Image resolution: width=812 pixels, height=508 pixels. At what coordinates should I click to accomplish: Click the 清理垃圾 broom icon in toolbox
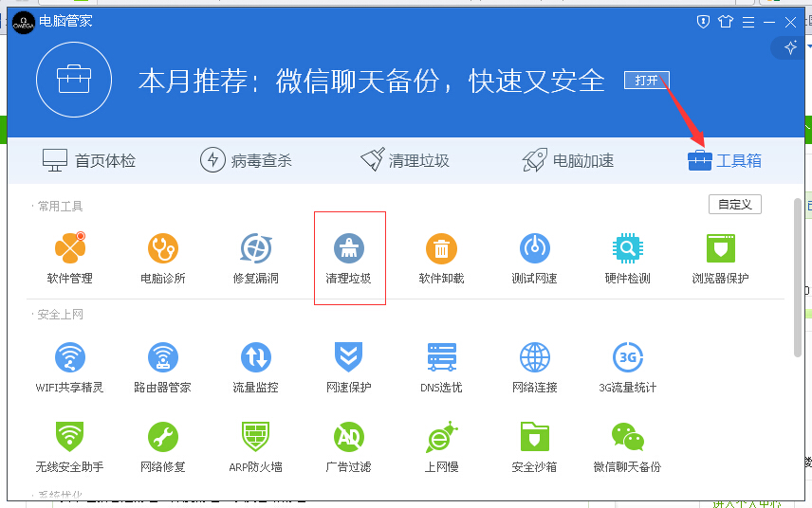click(x=348, y=248)
